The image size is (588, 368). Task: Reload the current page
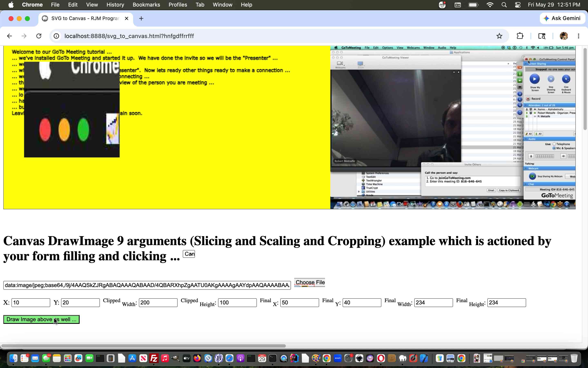point(39,36)
